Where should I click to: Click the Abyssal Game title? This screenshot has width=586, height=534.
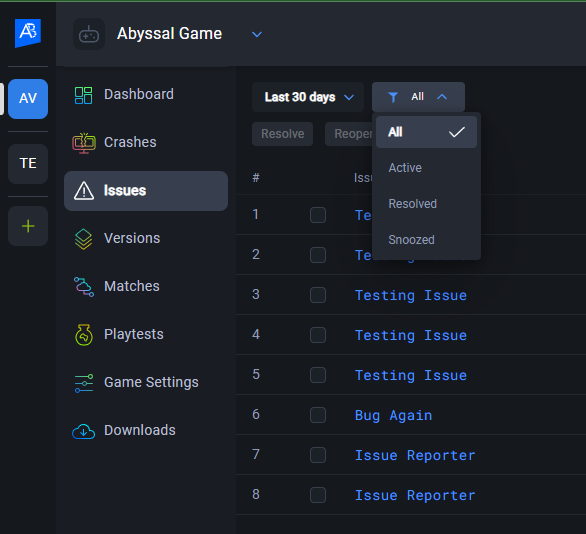click(x=169, y=34)
